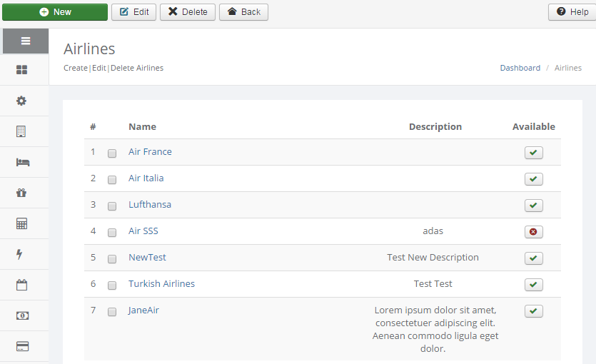Check the Air France row checkbox
This screenshot has height=364, width=596.
(112, 153)
